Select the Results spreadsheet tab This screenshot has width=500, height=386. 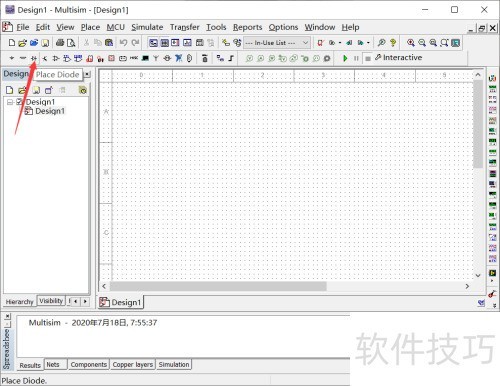[30, 365]
